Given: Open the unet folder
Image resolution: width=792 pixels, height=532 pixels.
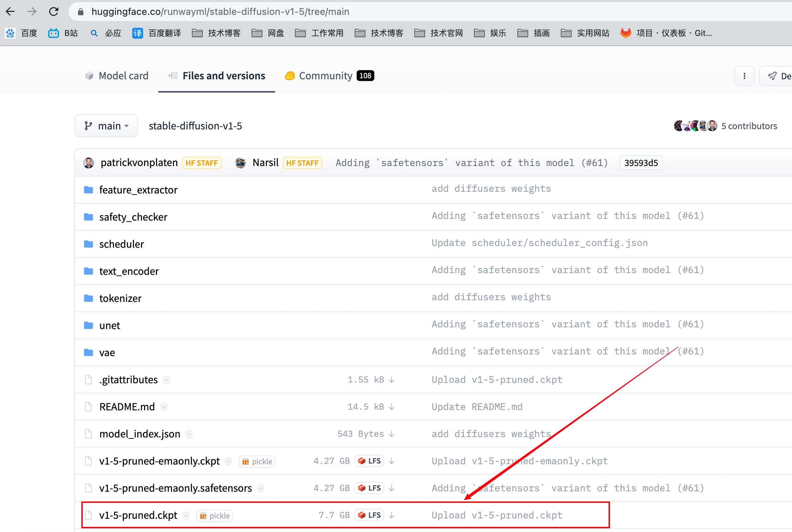Looking at the screenshot, I should pyautogui.click(x=109, y=325).
